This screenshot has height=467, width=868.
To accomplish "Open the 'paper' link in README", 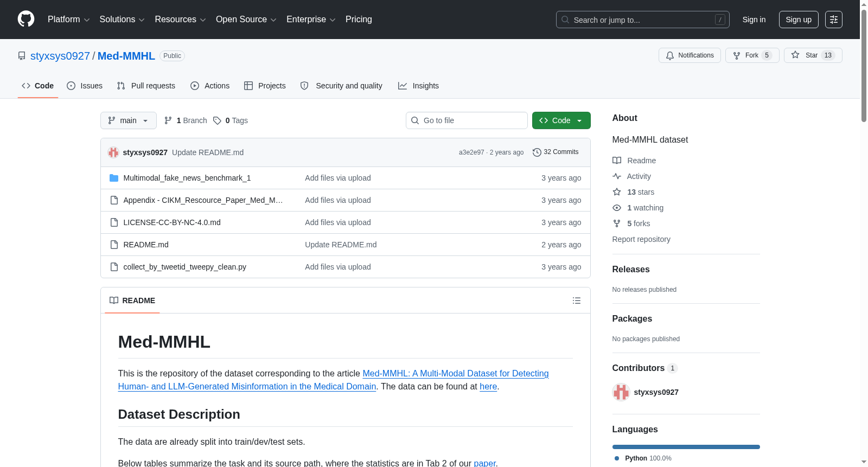I will (x=484, y=463).
